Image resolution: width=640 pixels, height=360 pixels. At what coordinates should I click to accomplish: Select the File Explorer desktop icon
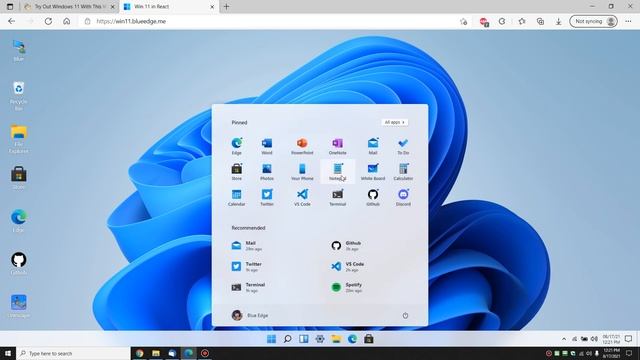coord(18,139)
